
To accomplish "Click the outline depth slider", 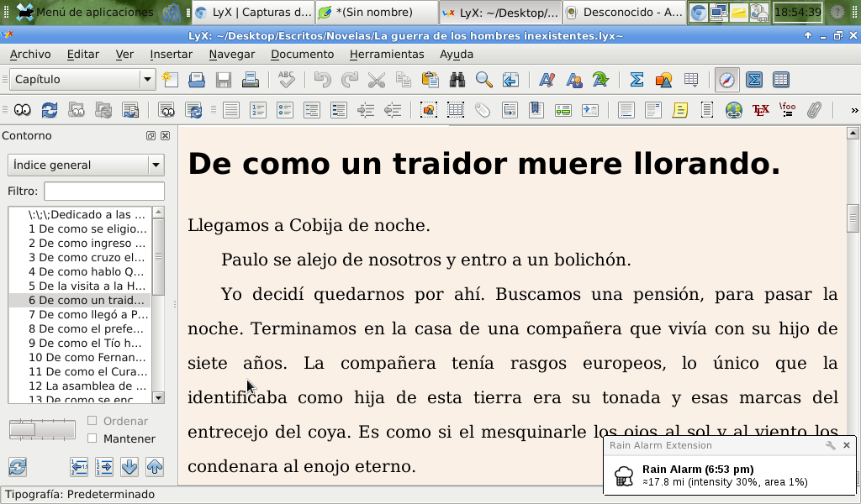I will pyautogui.click(x=41, y=429).
